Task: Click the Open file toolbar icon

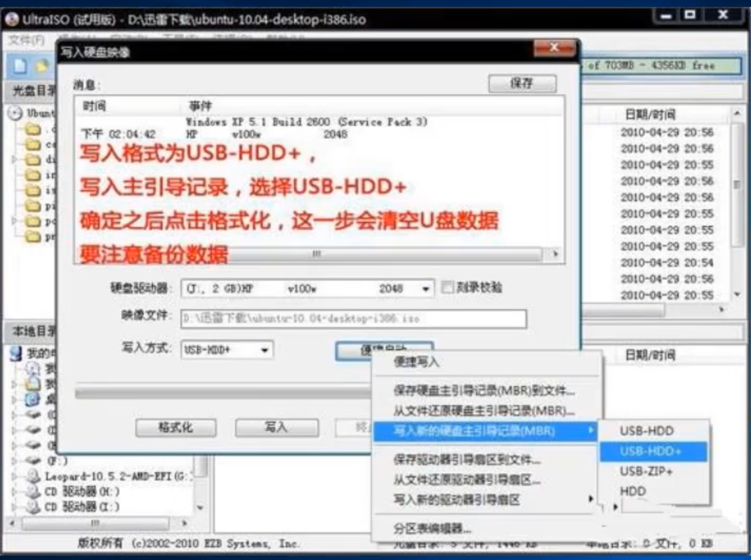Action: pyautogui.click(x=42, y=66)
